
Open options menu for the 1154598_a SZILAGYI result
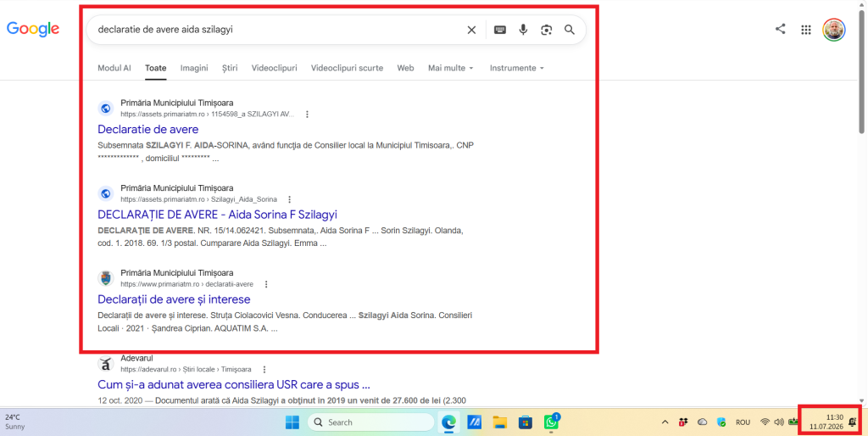click(x=307, y=115)
